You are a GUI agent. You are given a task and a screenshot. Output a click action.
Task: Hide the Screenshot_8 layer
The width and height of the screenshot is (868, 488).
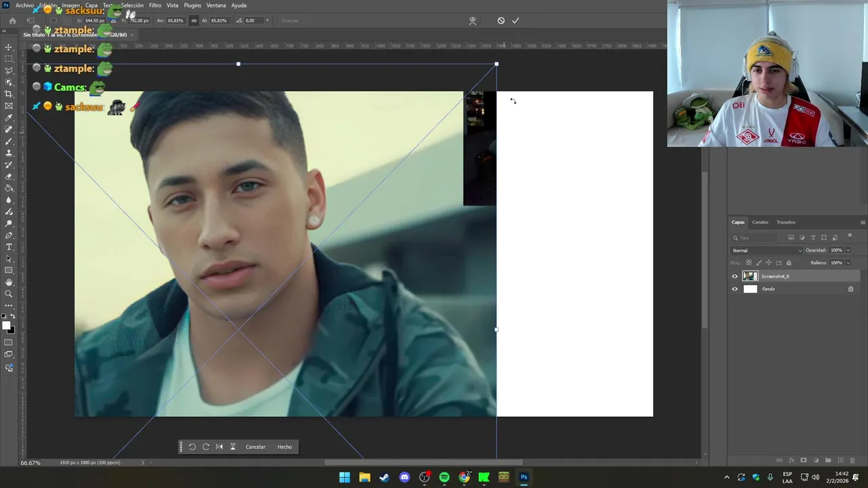pyautogui.click(x=734, y=277)
